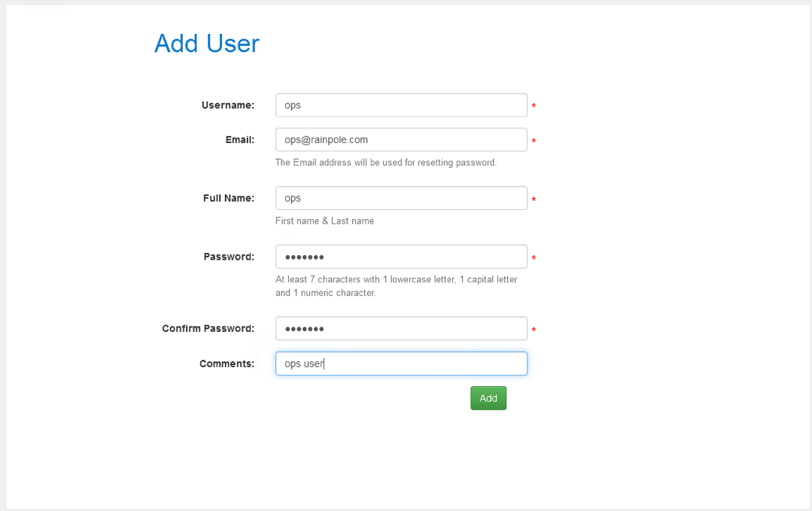
Task: Click the Password field label
Action: click(228, 257)
